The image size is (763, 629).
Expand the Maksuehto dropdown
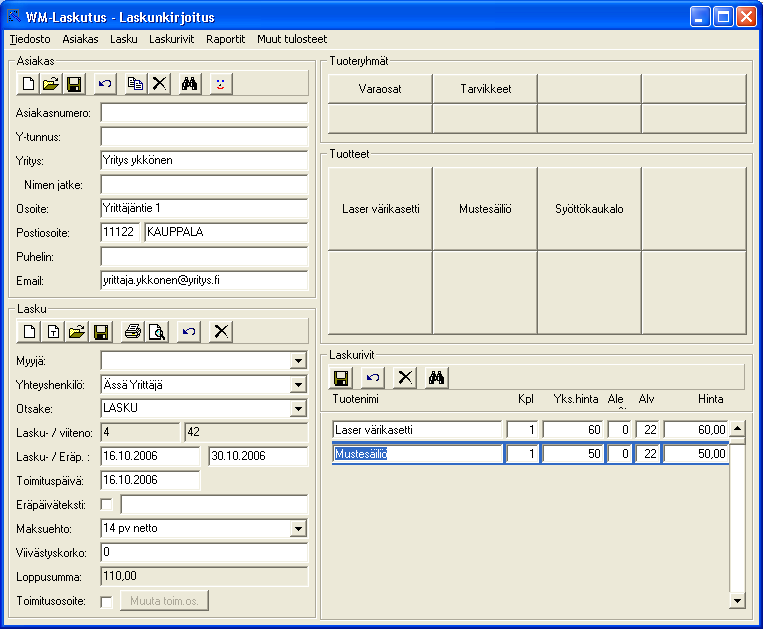pyautogui.click(x=298, y=529)
